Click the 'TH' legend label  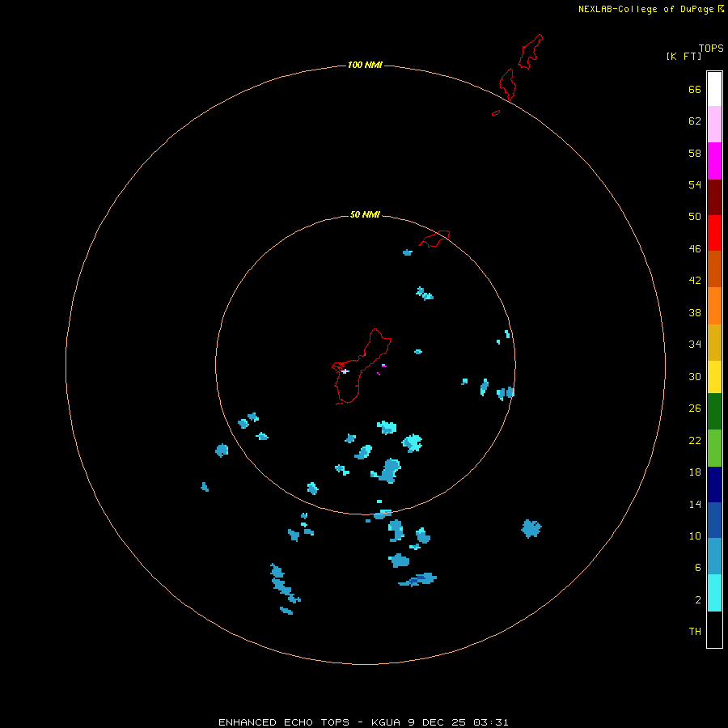[x=695, y=632]
